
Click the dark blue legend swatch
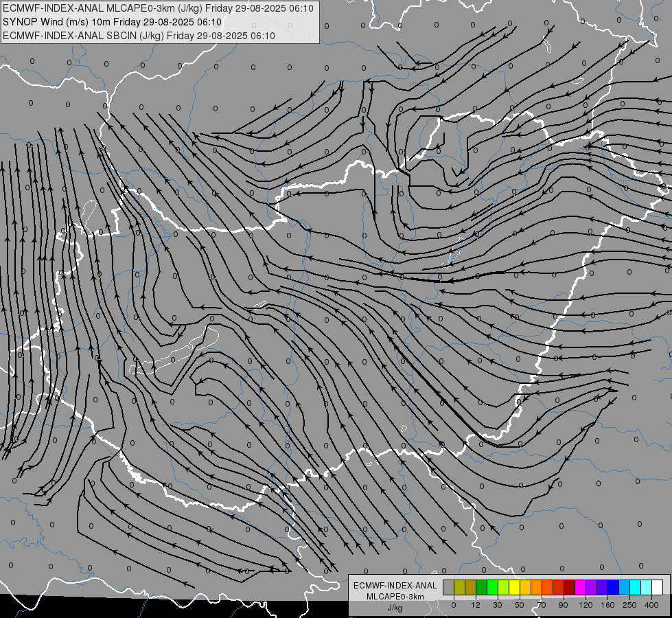(613, 588)
